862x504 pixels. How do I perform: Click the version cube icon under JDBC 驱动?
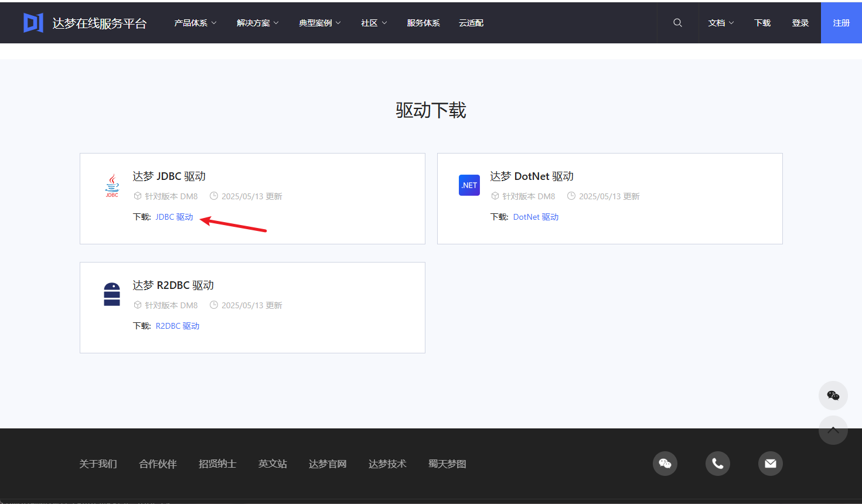[138, 196]
